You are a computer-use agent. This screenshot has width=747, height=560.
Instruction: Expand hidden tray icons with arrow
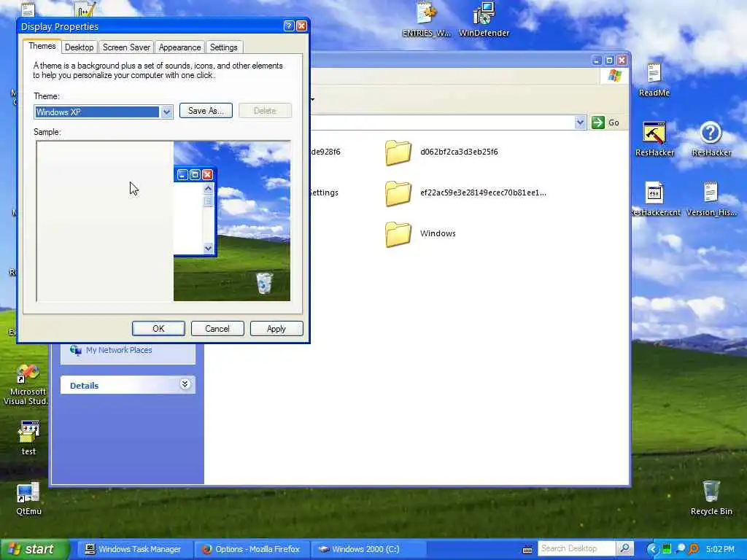(652, 549)
